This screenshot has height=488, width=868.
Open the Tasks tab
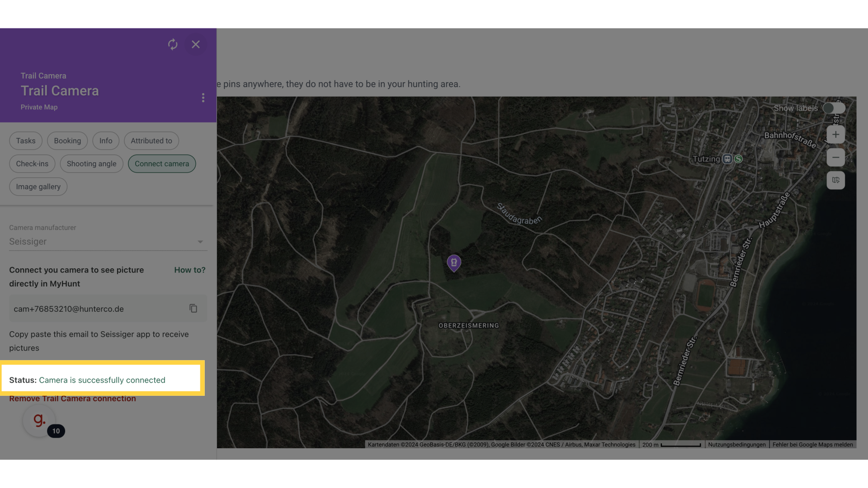coord(26,141)
